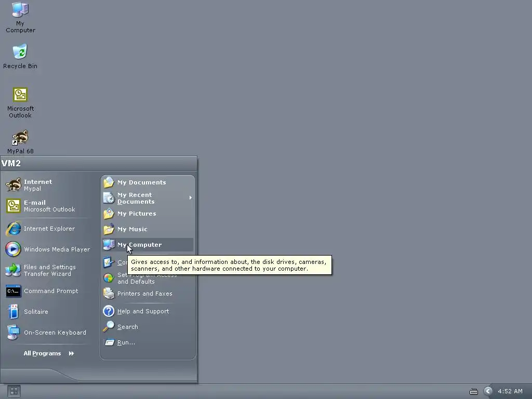Click the My Recent Documents menu entry
Screen dimensions: 532x399
[x=148, y=198]
